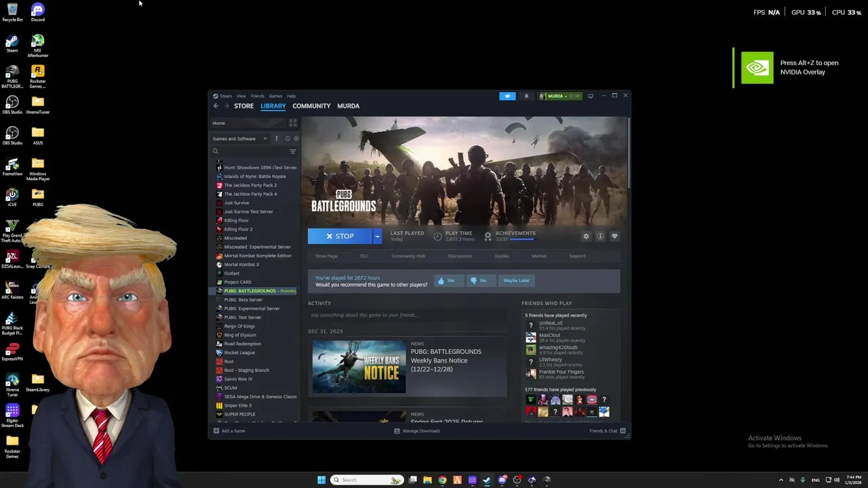868x488 pixels.
Task: Open Recycle Bin on desktop
Action: pos(12,12)
